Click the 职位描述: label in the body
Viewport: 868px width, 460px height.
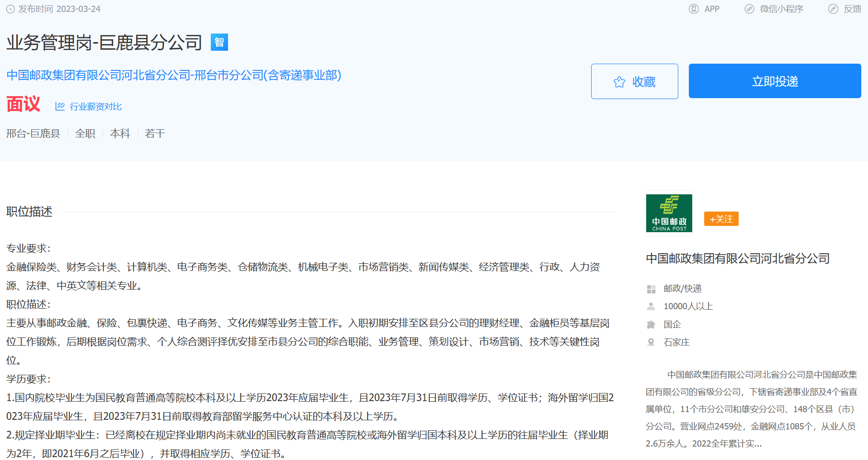[29, 304]
